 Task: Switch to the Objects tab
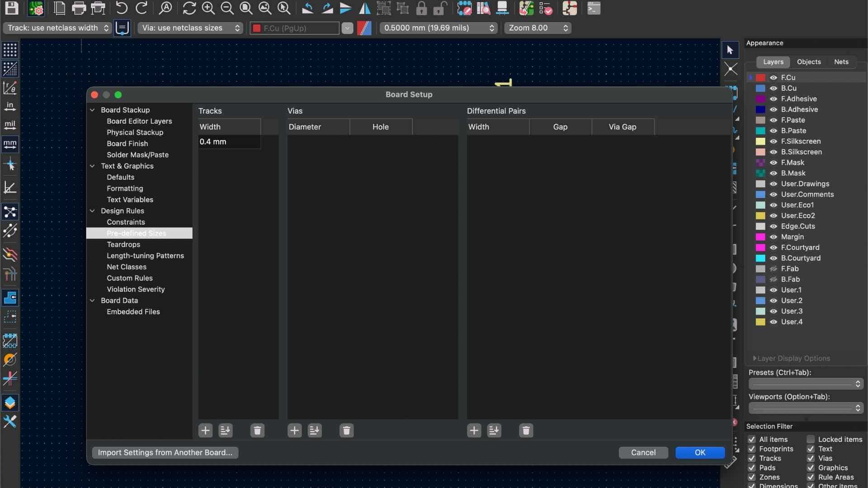[808, 62]
